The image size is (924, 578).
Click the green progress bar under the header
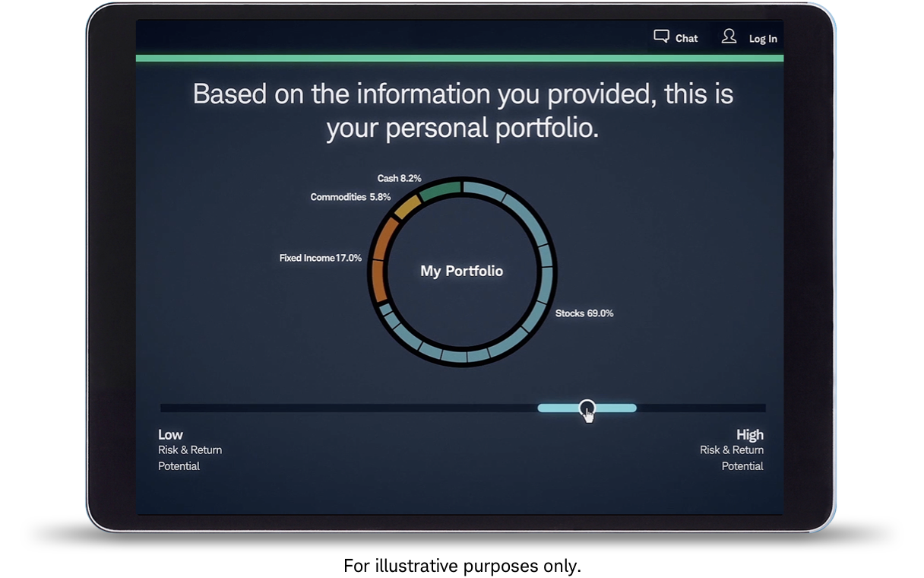(460, 58)
